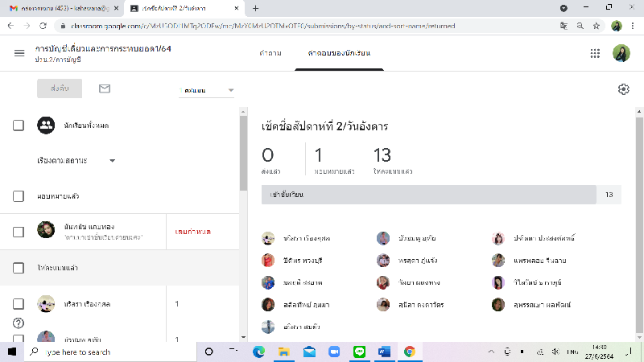This screenshot has height=362, width=644.
Task: Expand the sort by status dropdown
Action: pyautogui.click(x=76, y=160)
